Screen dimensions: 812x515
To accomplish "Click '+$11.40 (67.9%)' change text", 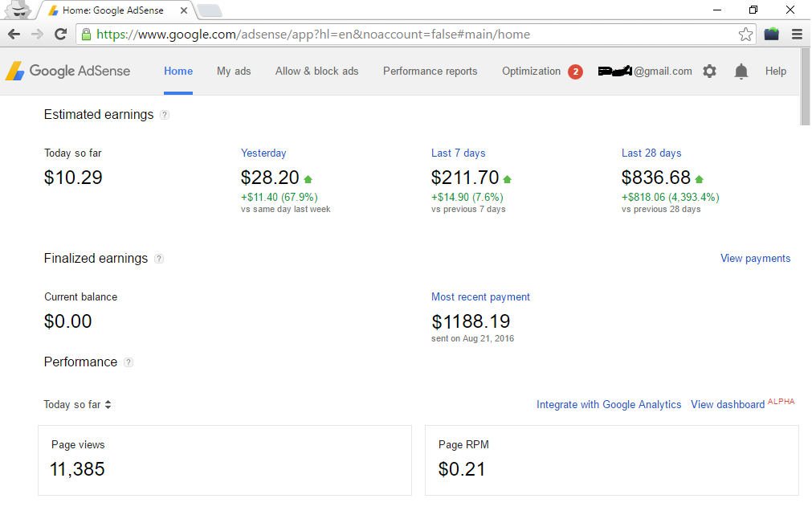I will point(280,198).
